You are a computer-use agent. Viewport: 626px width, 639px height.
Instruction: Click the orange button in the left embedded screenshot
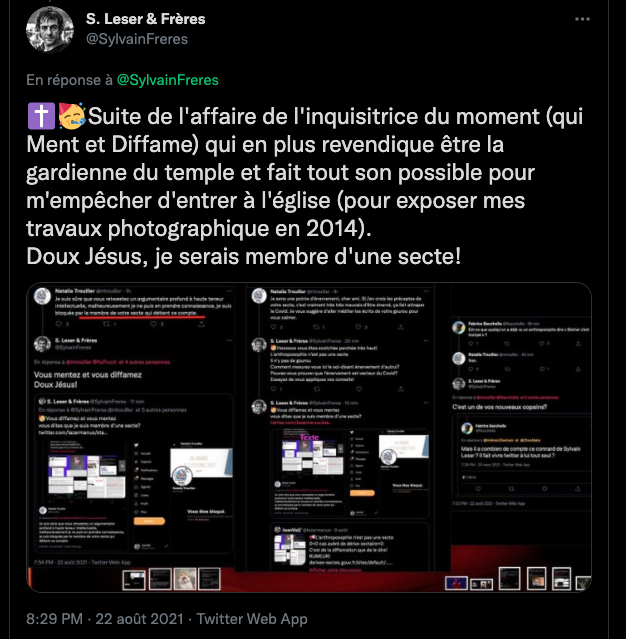tap(149, 521)
